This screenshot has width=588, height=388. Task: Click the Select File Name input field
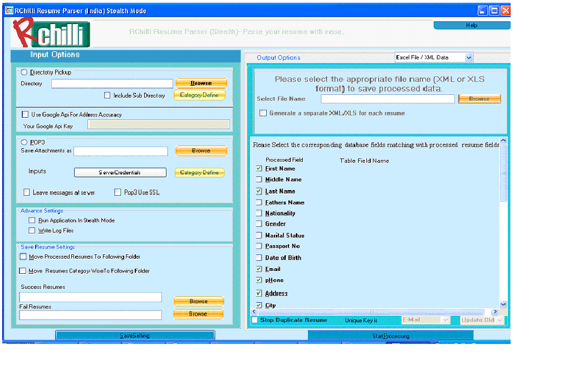(388, 99)
